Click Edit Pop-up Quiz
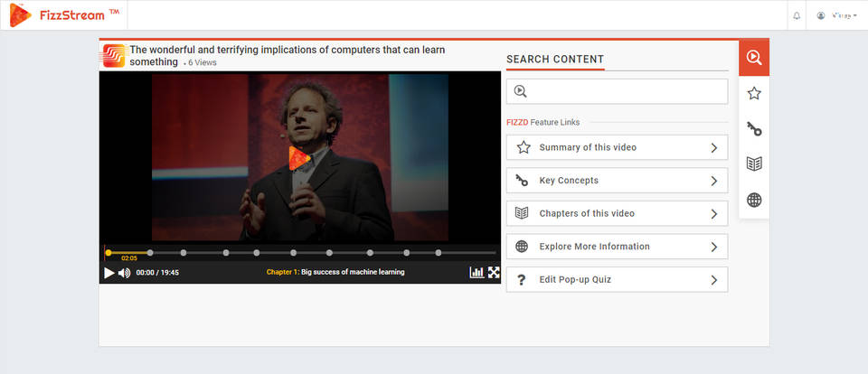The image size is (868, 374). point(617,280)
